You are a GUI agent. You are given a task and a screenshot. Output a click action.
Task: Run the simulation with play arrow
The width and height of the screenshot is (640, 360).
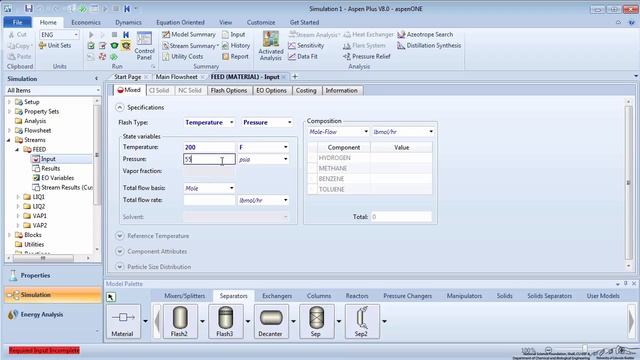(x=91, y=35)
